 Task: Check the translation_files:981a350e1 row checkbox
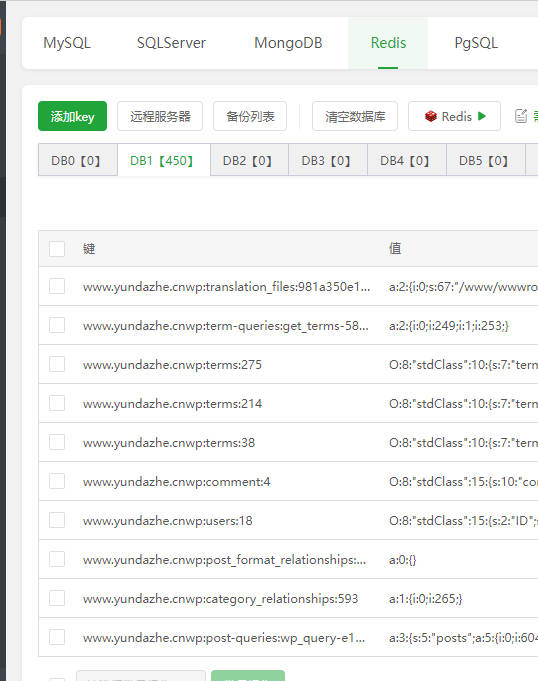pos(57,286)
